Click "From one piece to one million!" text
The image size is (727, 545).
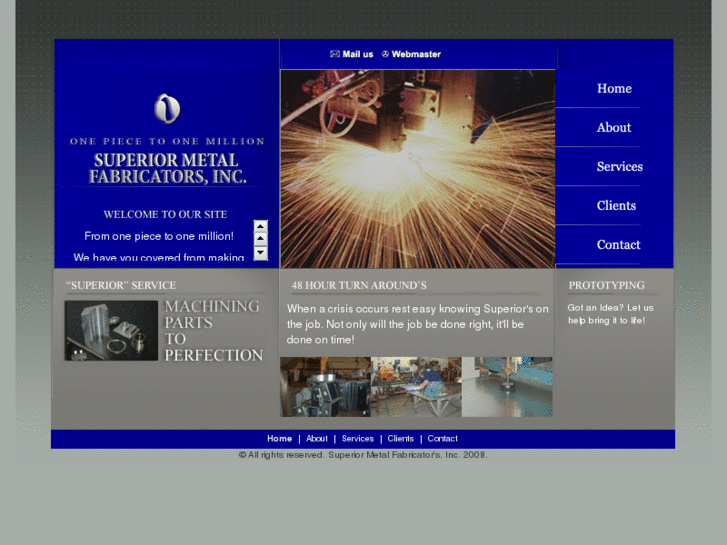click(x=159, y=236)
